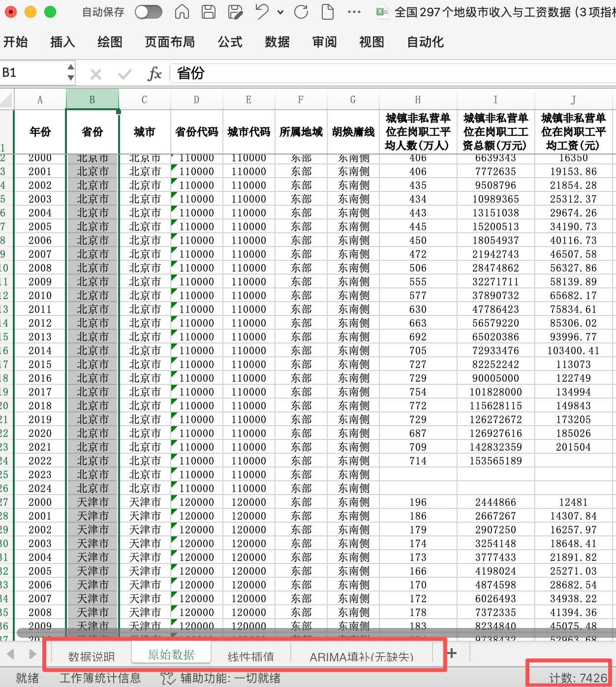Click the formula bar showing 省份
616x687 pixels.
click(x=393, y=73)
